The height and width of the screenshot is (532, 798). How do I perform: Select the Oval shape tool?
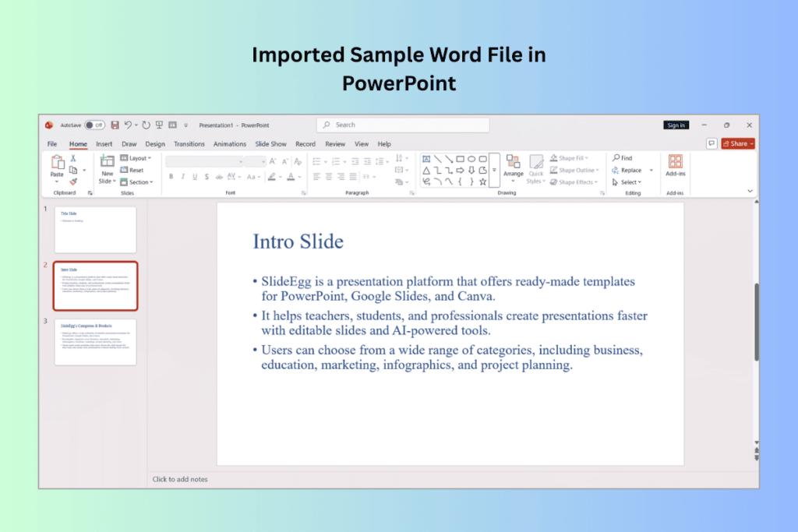tap(471, 159)
